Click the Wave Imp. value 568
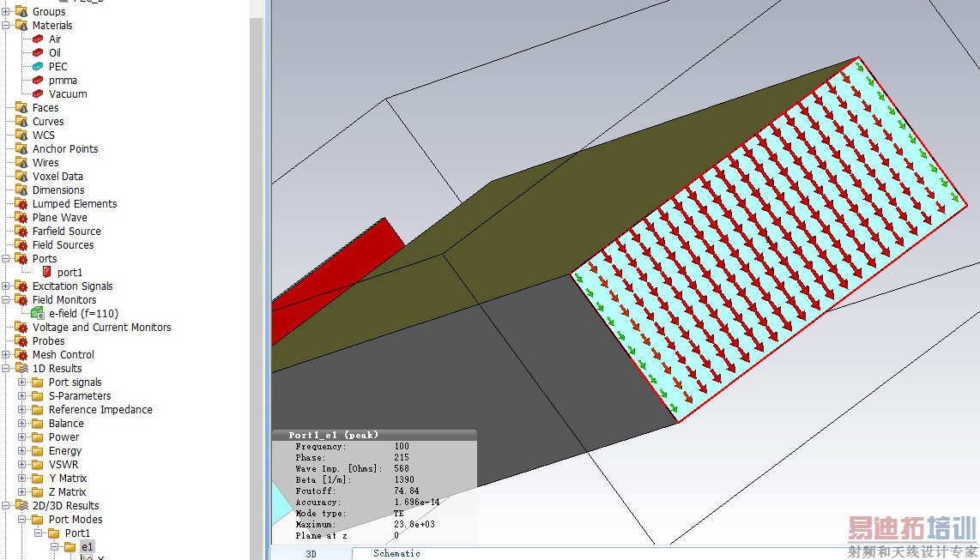980x560 pixels. click(x=402, y=468)
